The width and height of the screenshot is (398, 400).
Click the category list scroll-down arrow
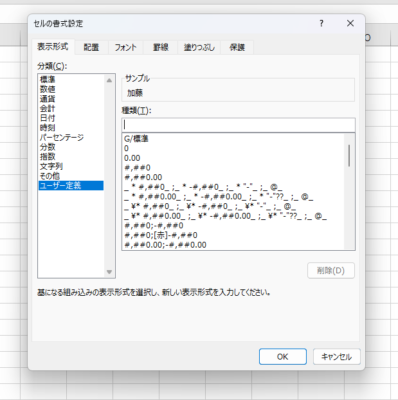[109, 272]
